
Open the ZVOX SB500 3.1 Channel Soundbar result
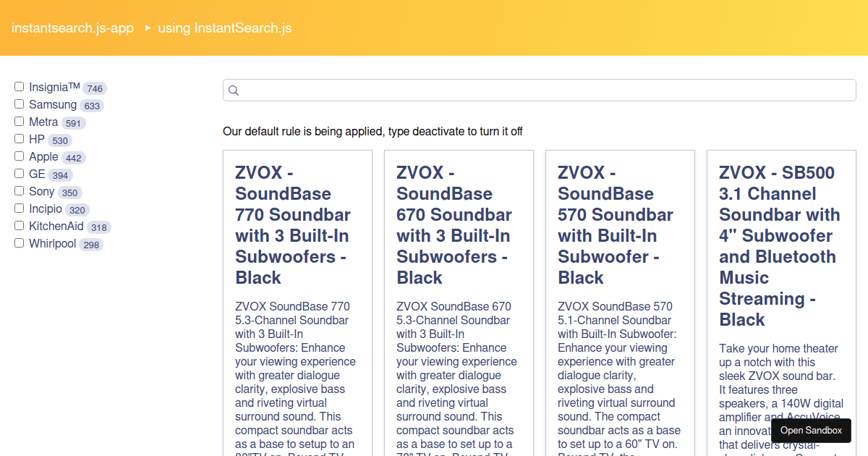point(778,246)
